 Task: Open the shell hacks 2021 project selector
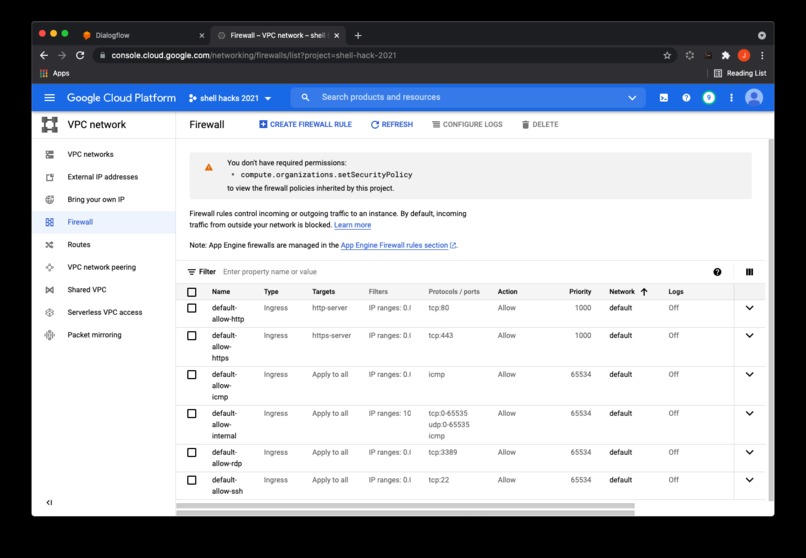tap(230, 98)
